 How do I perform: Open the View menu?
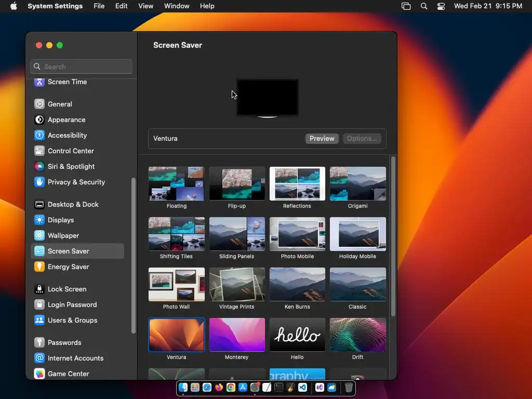145,6
